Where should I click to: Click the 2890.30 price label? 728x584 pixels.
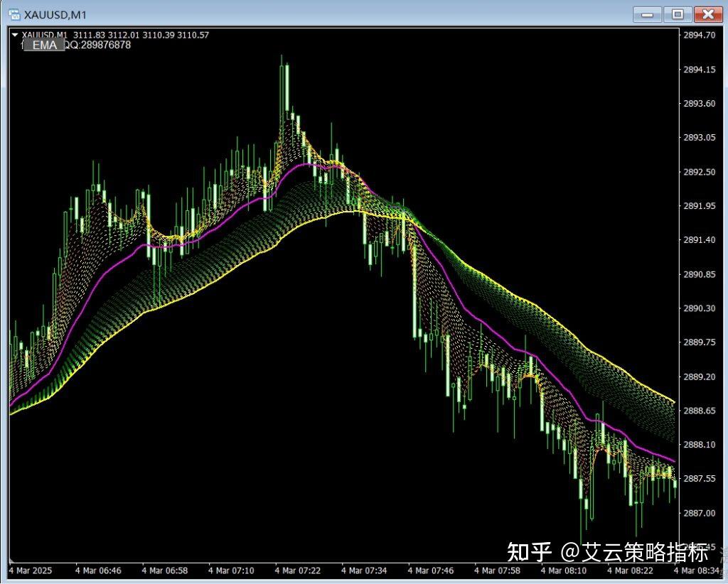(x=700, y=308)
